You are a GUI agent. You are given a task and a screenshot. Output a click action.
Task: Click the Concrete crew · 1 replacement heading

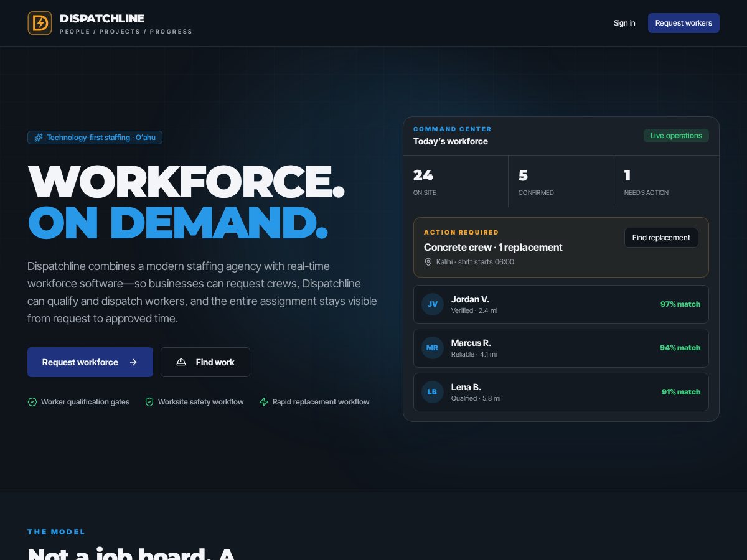tap(493, 247)
